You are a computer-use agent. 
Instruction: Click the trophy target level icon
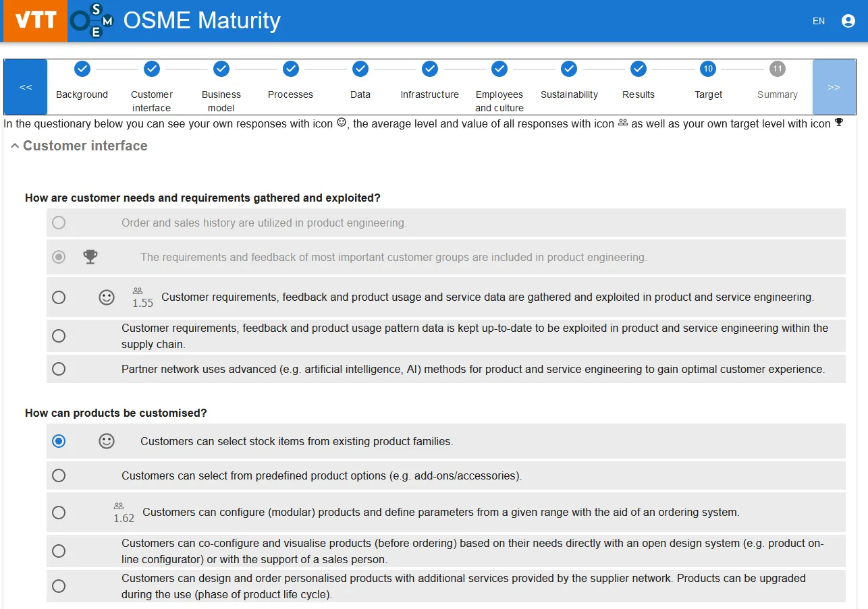[90, 257]
